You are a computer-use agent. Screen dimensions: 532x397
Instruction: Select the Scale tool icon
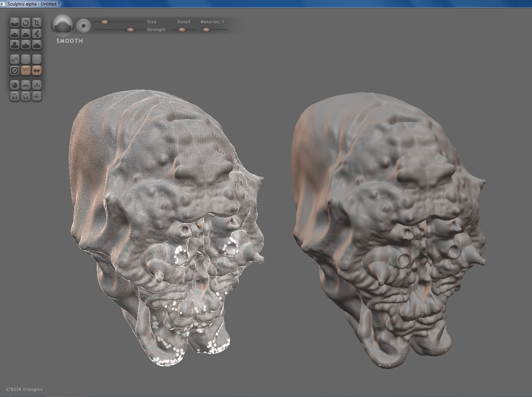(x=37, y=23)
